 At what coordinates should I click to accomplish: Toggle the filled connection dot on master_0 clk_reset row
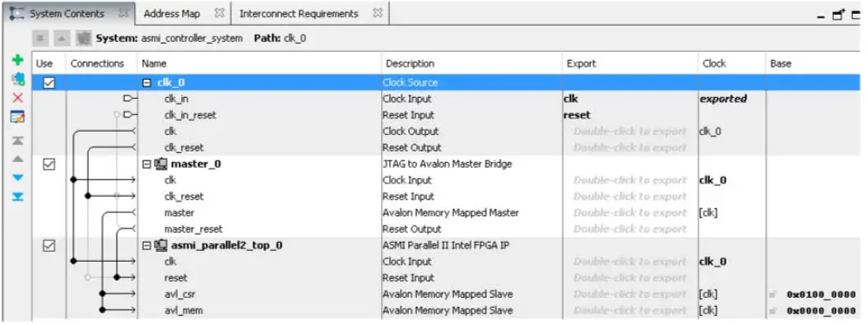coord(88,196)
